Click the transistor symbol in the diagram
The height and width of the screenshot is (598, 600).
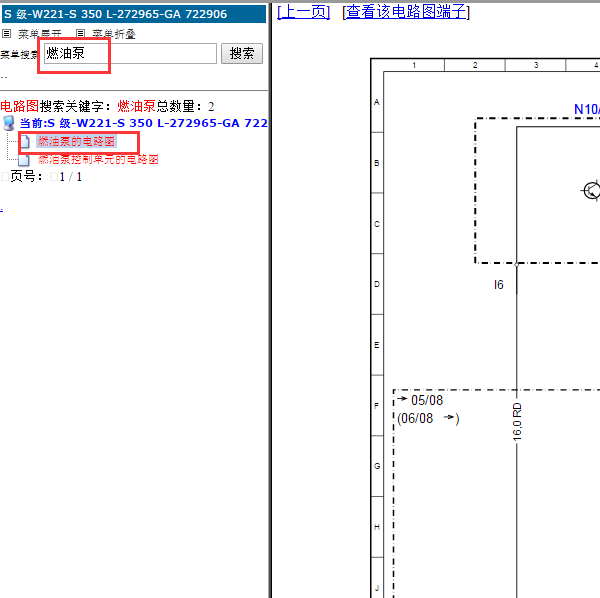click(x=591, y=190)
